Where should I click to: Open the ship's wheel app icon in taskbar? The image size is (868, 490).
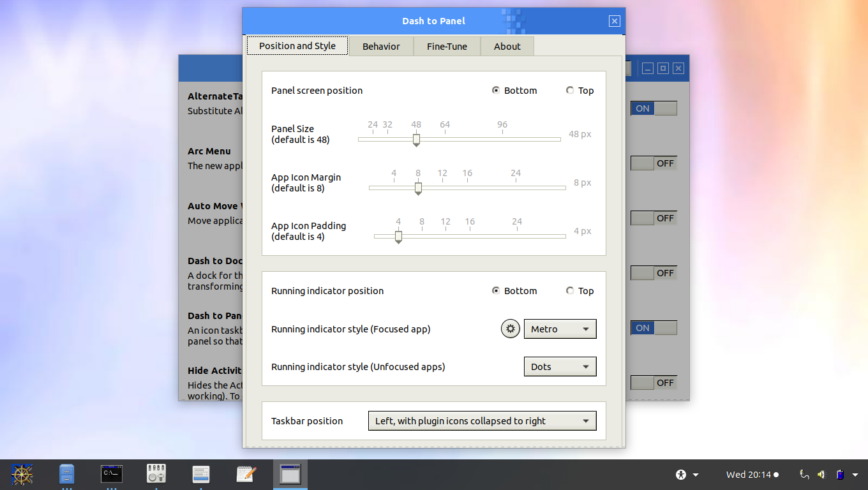pyautogui.click(x=22, y=474)
